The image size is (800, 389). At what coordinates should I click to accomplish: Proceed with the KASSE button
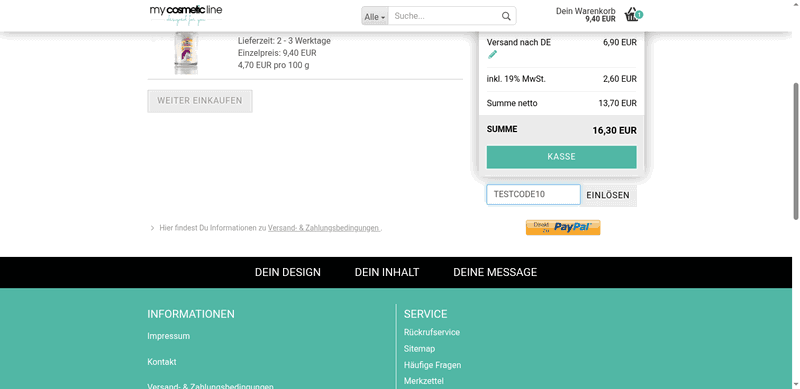coord(561,157)
